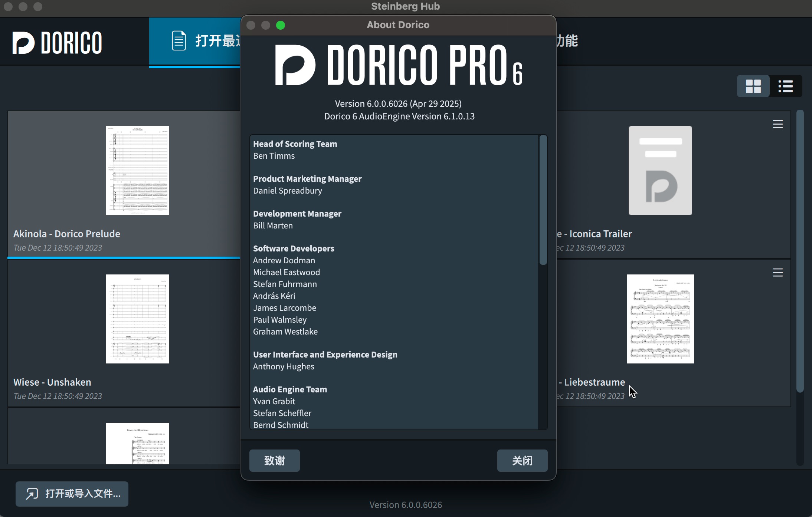Screen dimensions: 812x517
Task: Click the partially visible score thumbnail at bottom
Action: tap(138, 444)
